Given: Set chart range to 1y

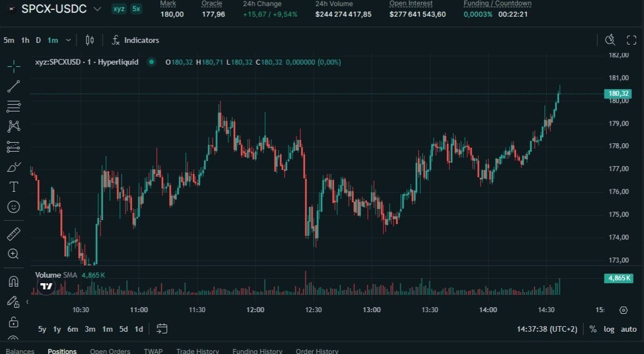Looking at the screenshot, I should pyautogui.click(x=57, y=329).
